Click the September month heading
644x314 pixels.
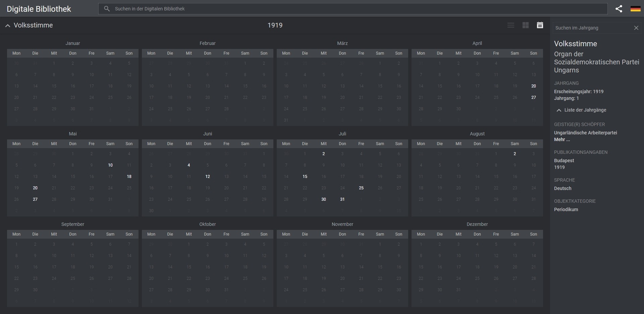pyautogui.click(x=73, y=224)
